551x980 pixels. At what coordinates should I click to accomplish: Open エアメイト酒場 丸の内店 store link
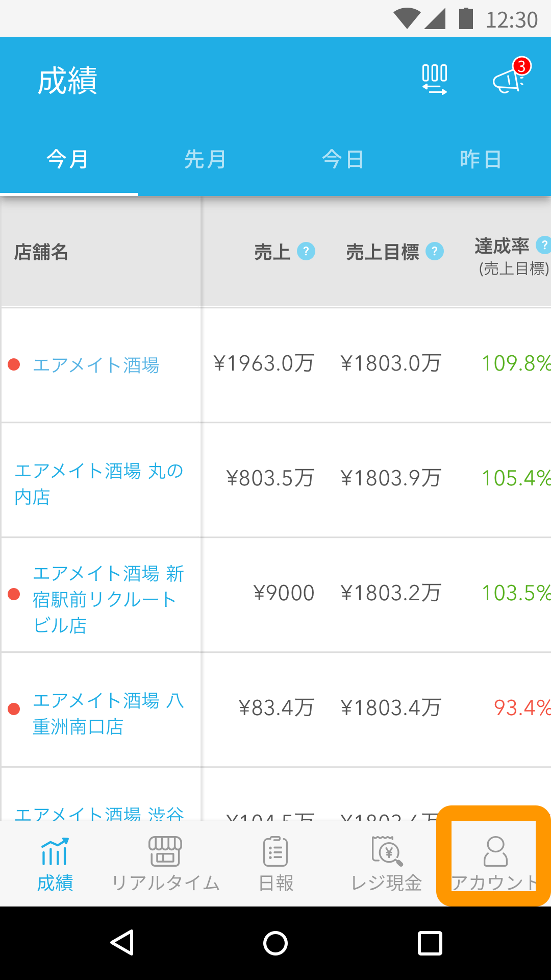pos(99,483)
